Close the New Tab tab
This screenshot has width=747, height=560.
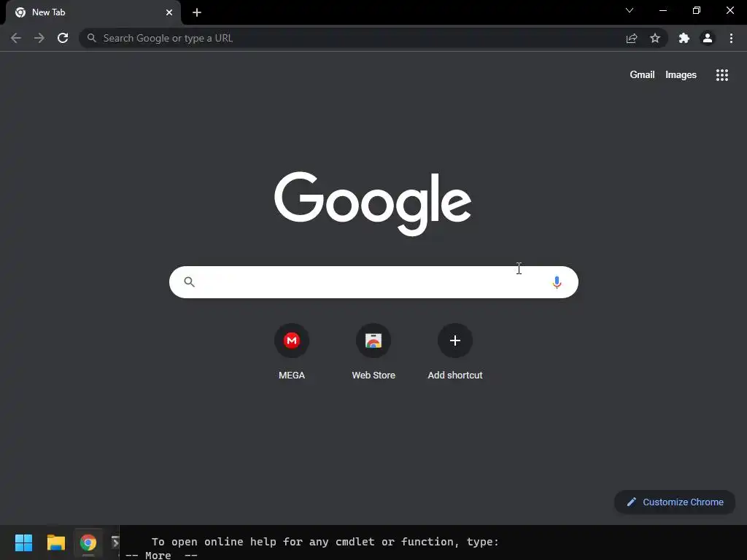point(169,12)
